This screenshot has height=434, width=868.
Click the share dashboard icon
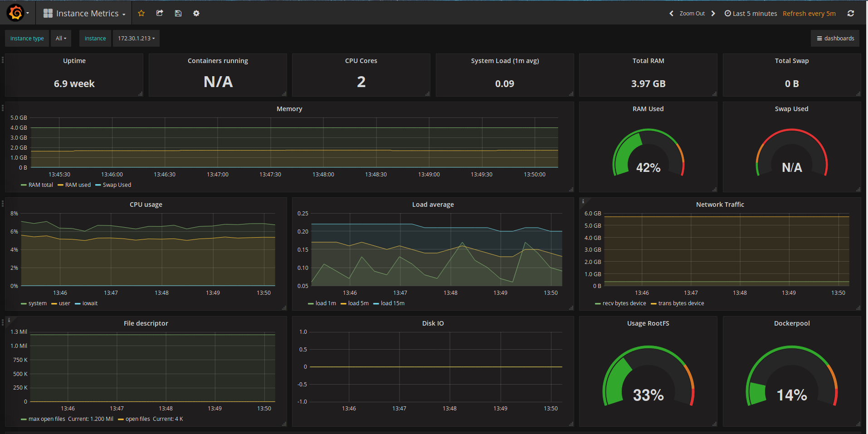click(160, 14)
